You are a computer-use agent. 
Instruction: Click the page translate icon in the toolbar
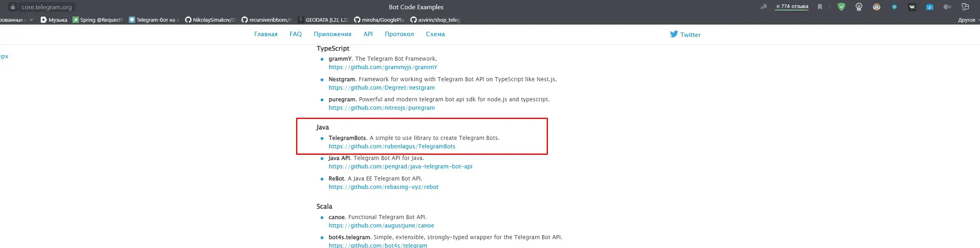click(764, 7)
